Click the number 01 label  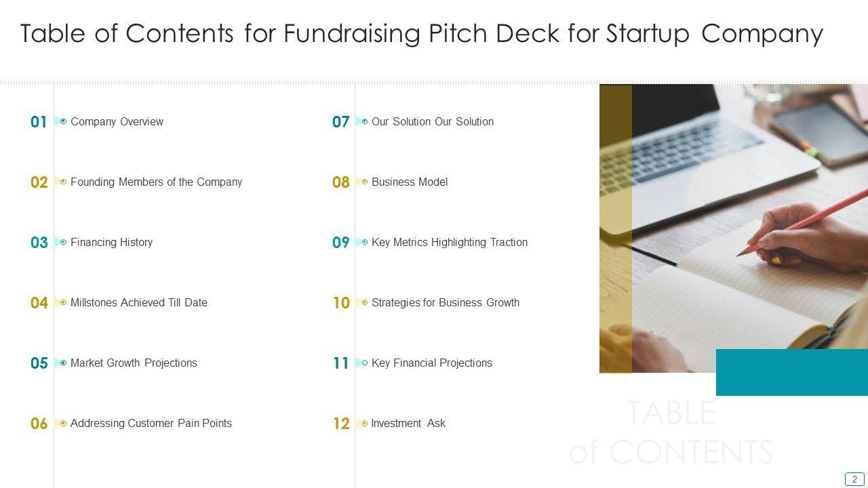[39, 122]
